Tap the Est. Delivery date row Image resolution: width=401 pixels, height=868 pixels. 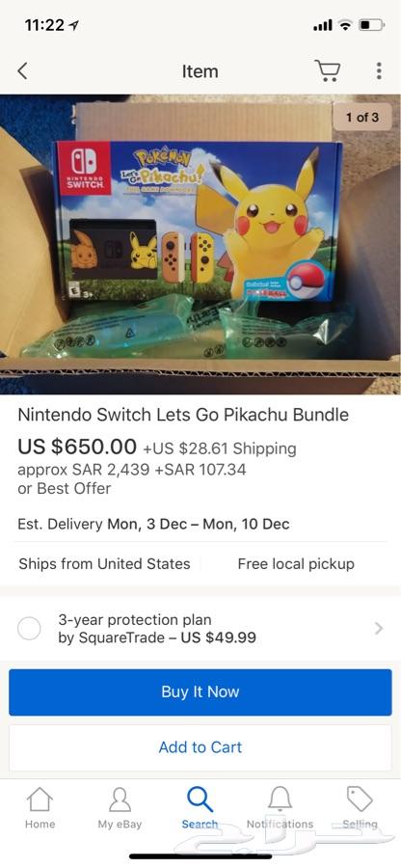(153, 525)
